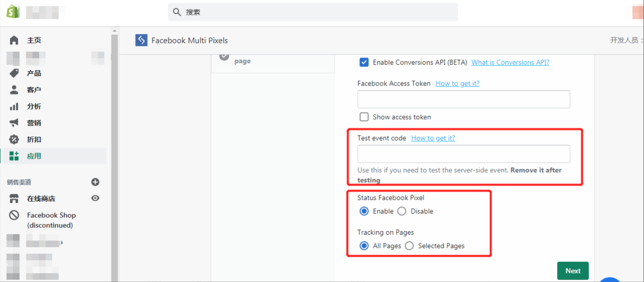Open the 在线商店 sales channel entry
This screenshot has height=282, width=644.
[41, 198]
